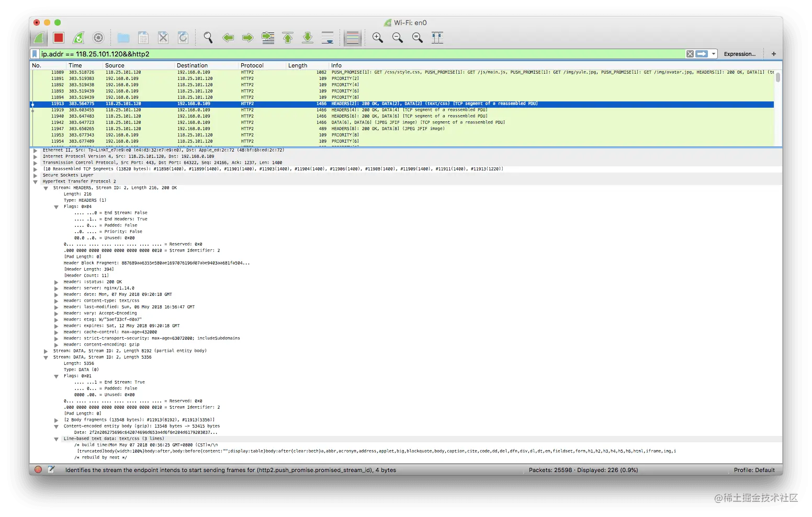Expand Header: cache-control: max-age=432000
The image size is (812, 517).
click(57, 332)
